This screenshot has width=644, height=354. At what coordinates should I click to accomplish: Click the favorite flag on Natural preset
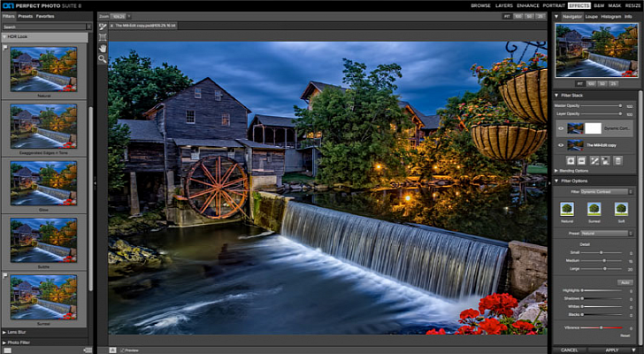[x=5, y=47]
